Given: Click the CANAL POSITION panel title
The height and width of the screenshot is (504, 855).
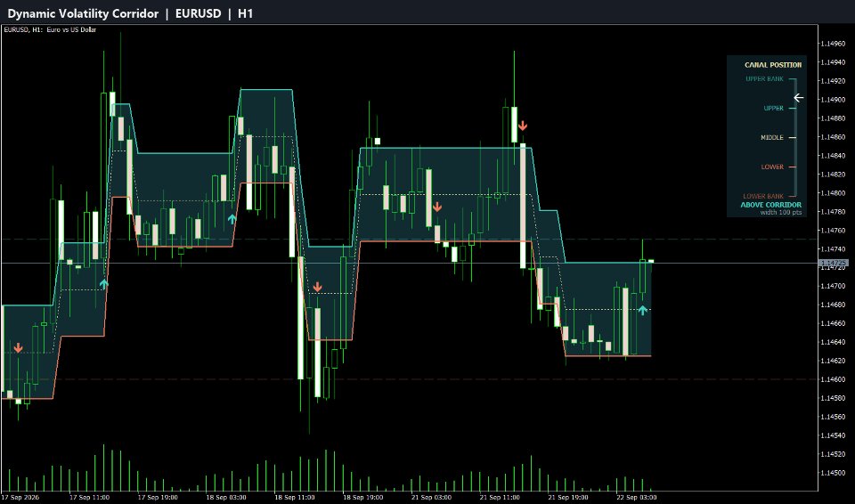Looking at the screenshot, I should coord(773,65).
